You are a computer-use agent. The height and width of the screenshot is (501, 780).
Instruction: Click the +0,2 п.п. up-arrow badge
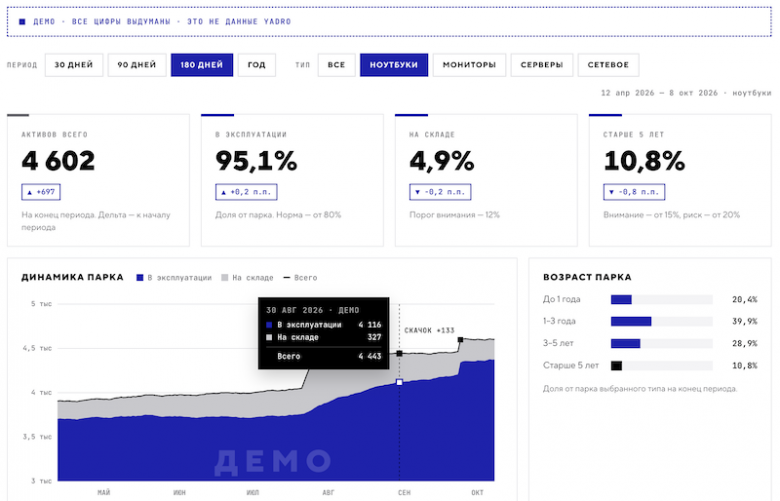point(246,192)
